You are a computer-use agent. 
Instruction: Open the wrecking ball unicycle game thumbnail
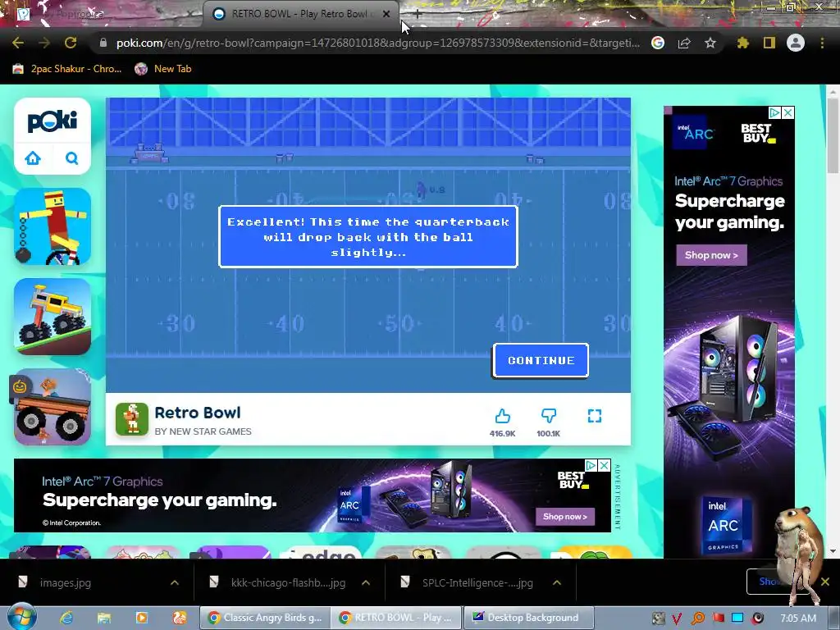point(52,226)
